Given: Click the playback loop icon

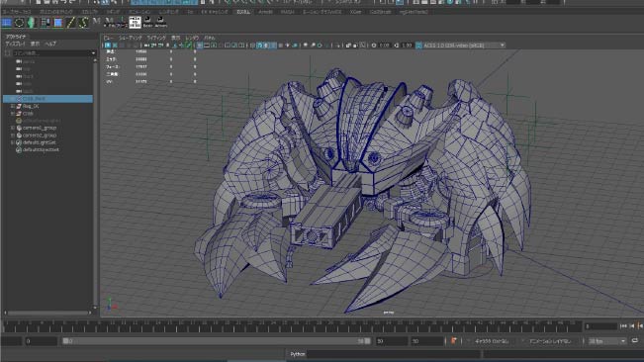Looking at the screenshot, I should pyautogui.click(x=635, y=340).
